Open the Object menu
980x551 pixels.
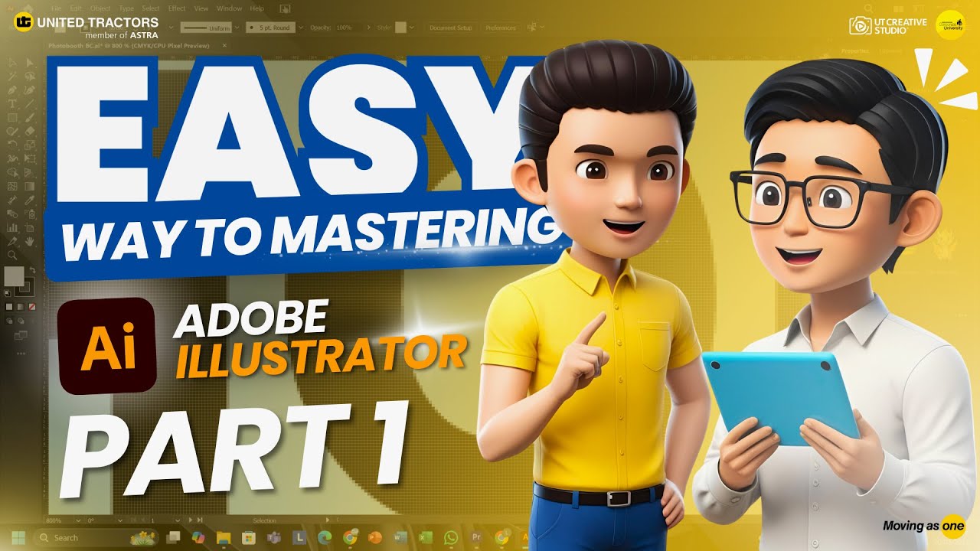click(100, 8)
